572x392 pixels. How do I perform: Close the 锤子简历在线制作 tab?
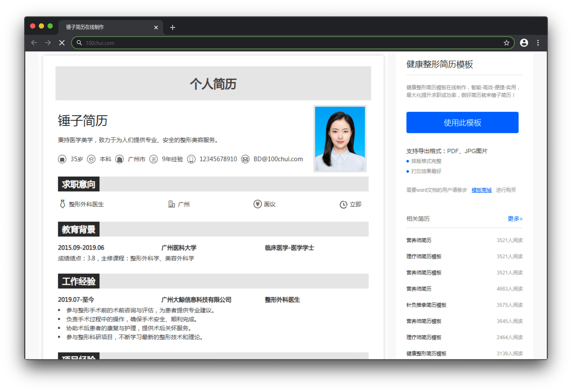click(156, 27)
